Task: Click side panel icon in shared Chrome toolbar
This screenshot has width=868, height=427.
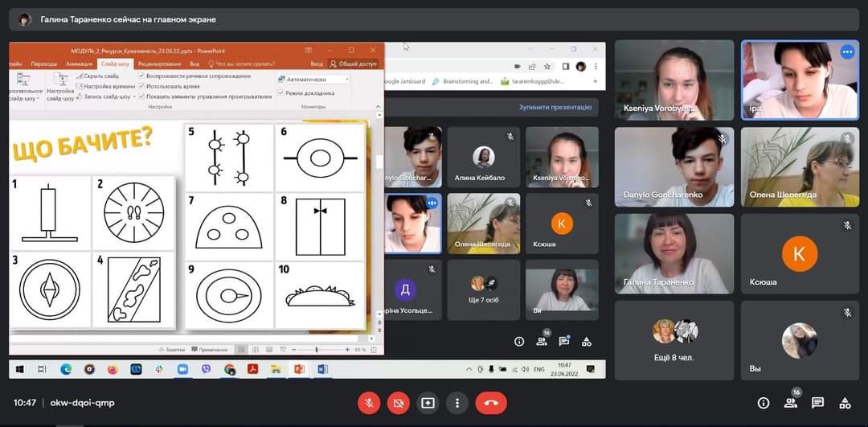Action: pos(566,67)
